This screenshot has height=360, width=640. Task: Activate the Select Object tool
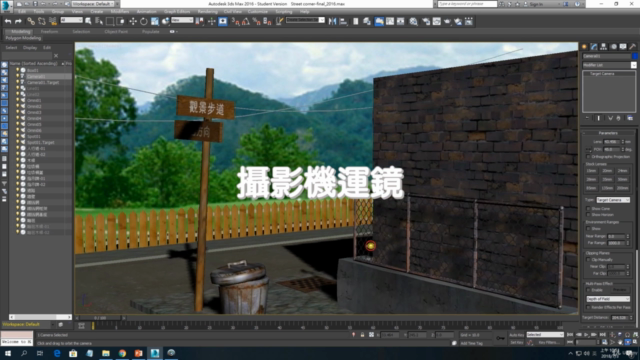tap(88, 21)
